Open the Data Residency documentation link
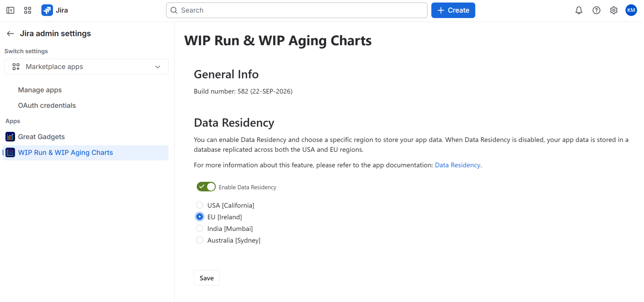Viewport: 644px width, 302px height. 457,165
